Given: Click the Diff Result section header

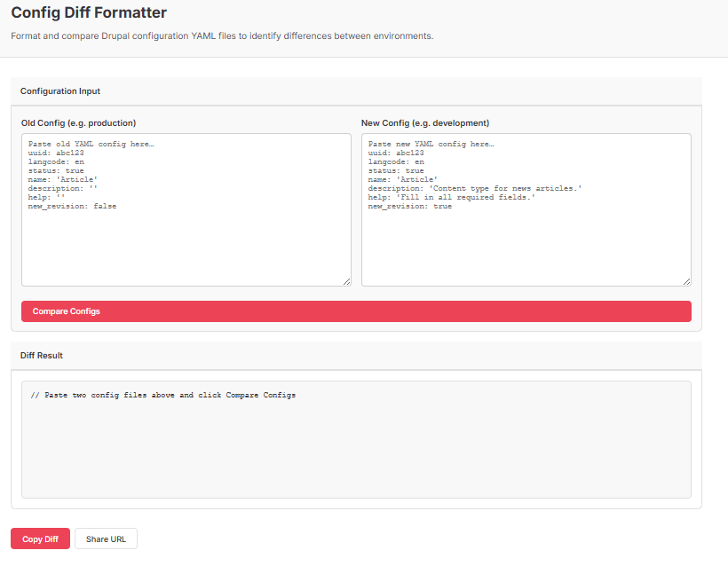Looking at the screenshot, I should 41,355.
